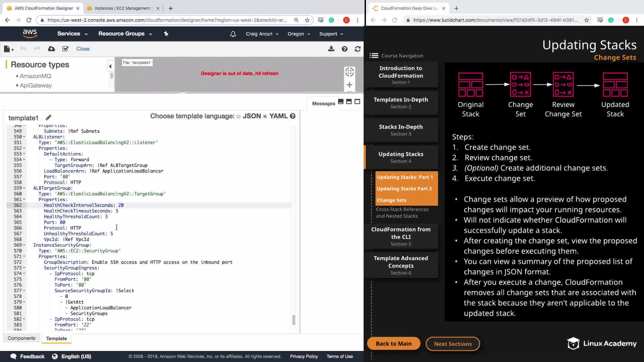Select YAML as the template language
This screenshot has height=362, width=644.
tap(265, 116)
